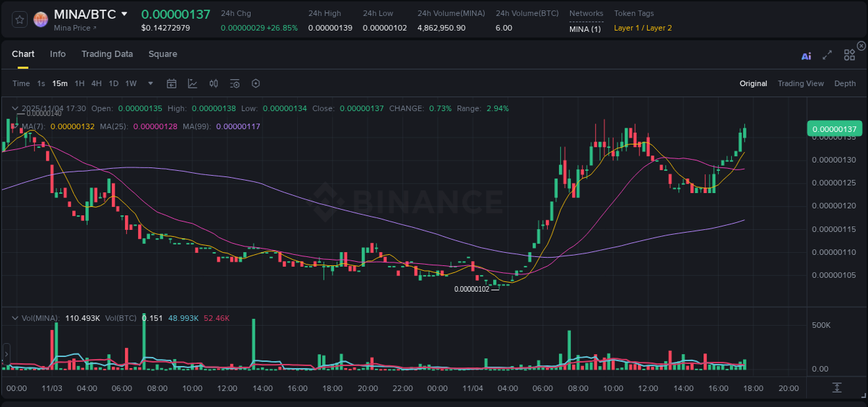Expand chart to fullscreen with arrow icon
The width and height of the screenshot is (868, 407).
826,56
